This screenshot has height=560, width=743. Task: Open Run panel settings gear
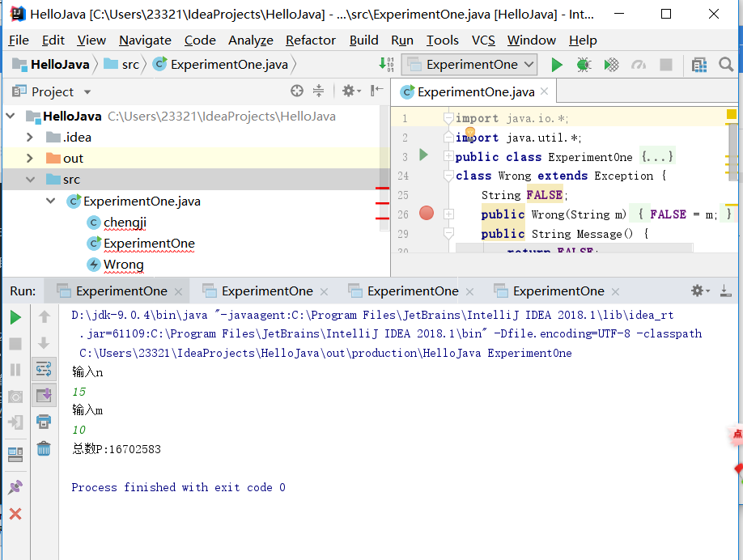[x=700, y=291]
